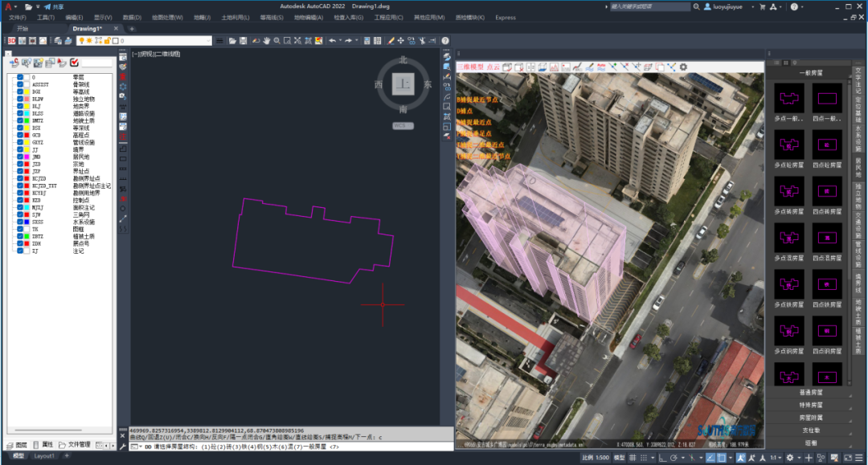Click the 点云 button
Viewport: 868px width, 465px height.
pos(493,67)
